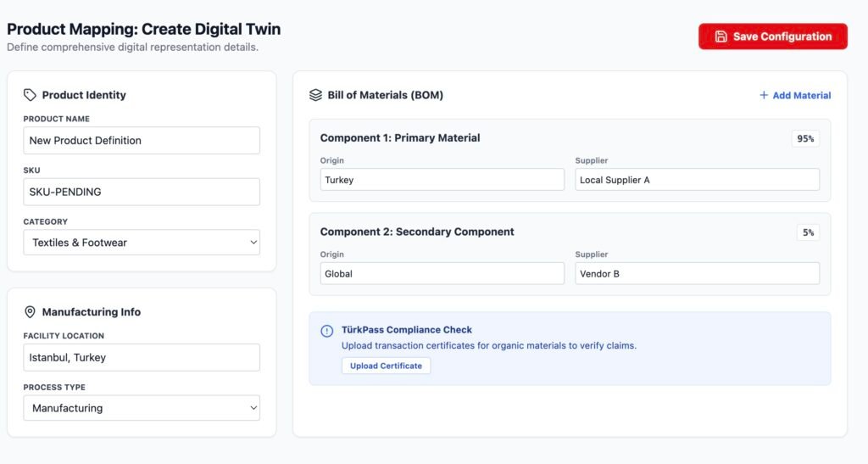Click the 5% badge on Component 2
The height and width of the screenshot is (464, 868).
tap(808, 232)
